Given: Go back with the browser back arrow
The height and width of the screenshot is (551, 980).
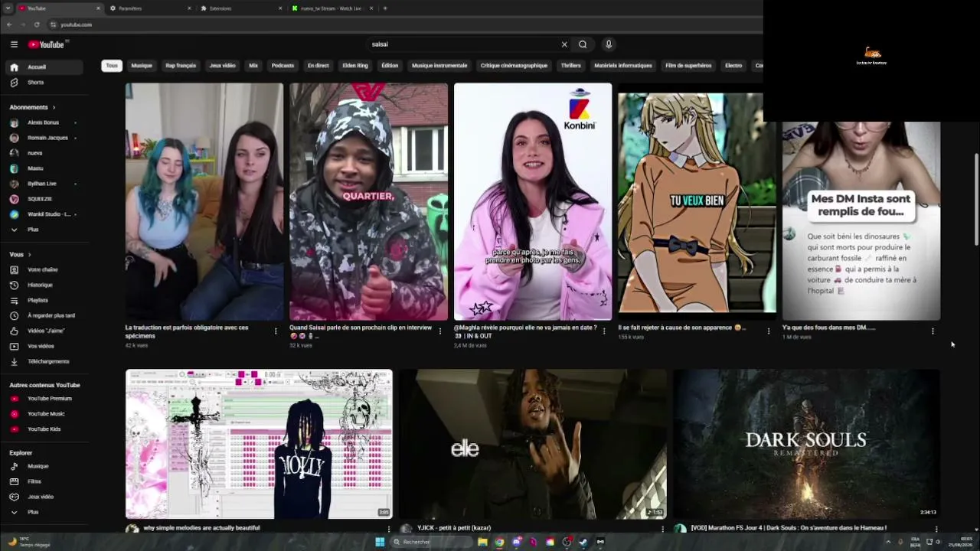Looking at the screenshot, I should (9, 24).
